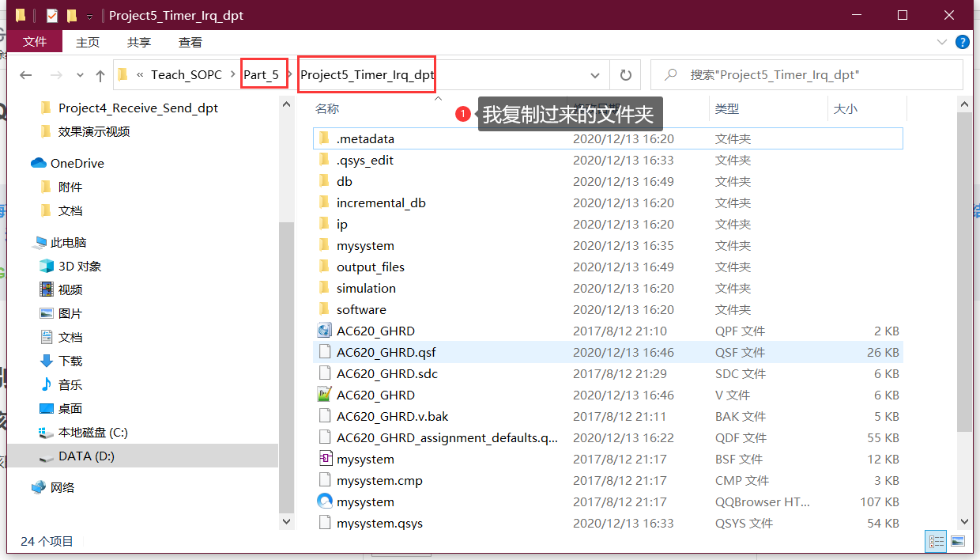Open the quick access toolbar customization dropdown

89,15
